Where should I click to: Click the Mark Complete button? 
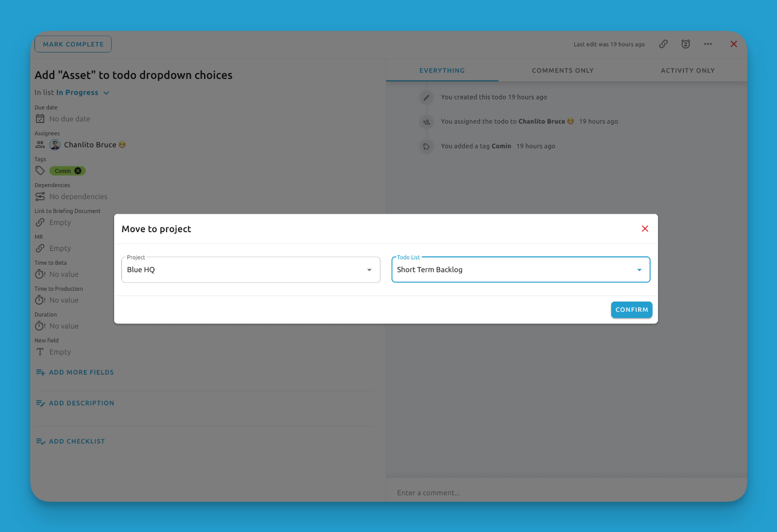73,44
